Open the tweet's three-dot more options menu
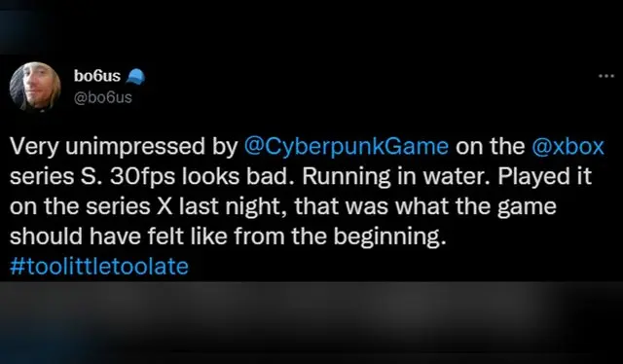The image size is (623, 364). 605,76
